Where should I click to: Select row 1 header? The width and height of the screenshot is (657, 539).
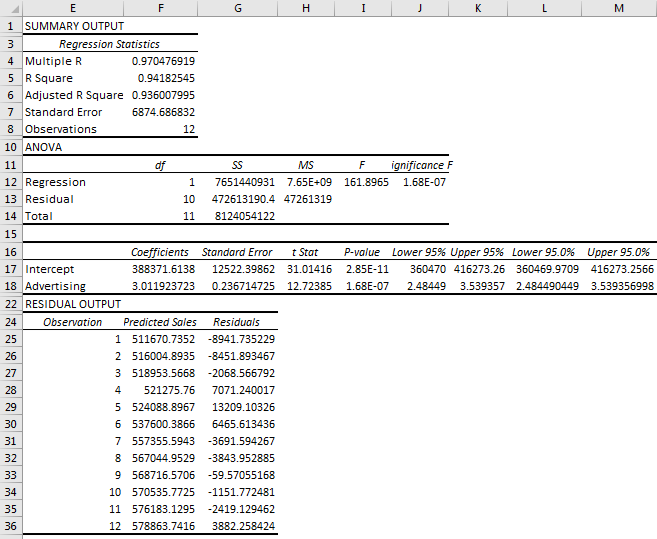tap(11, 26)
